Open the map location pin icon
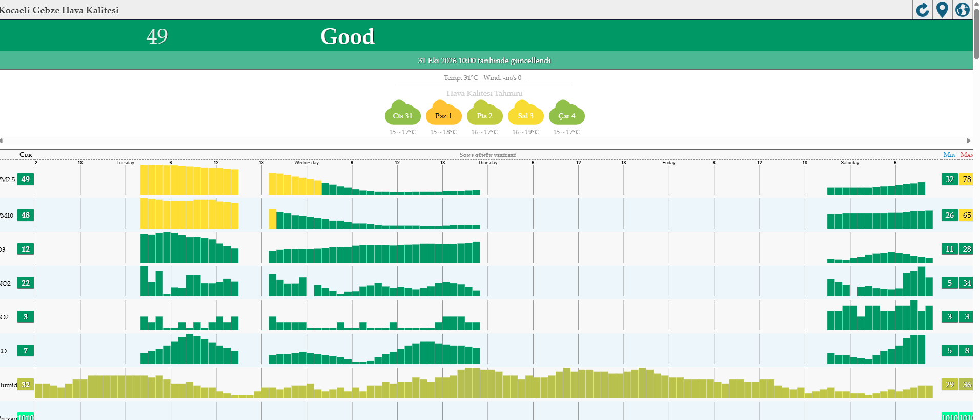 coord(942,10)
